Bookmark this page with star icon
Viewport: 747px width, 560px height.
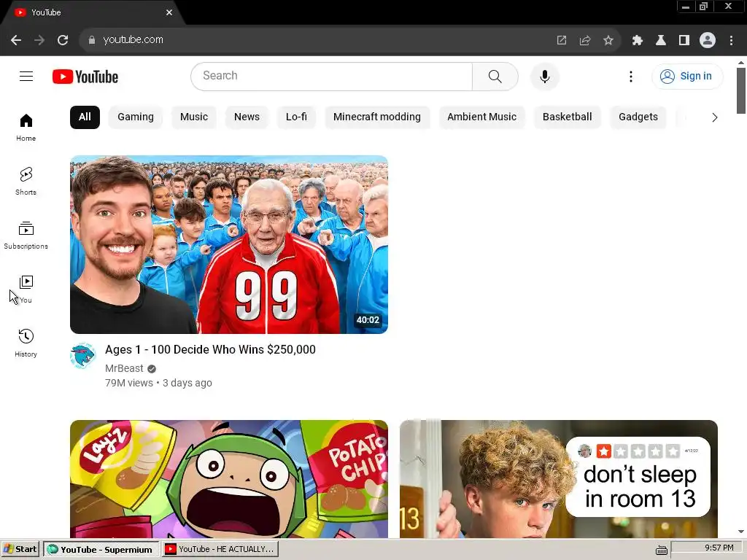(608, 40)
